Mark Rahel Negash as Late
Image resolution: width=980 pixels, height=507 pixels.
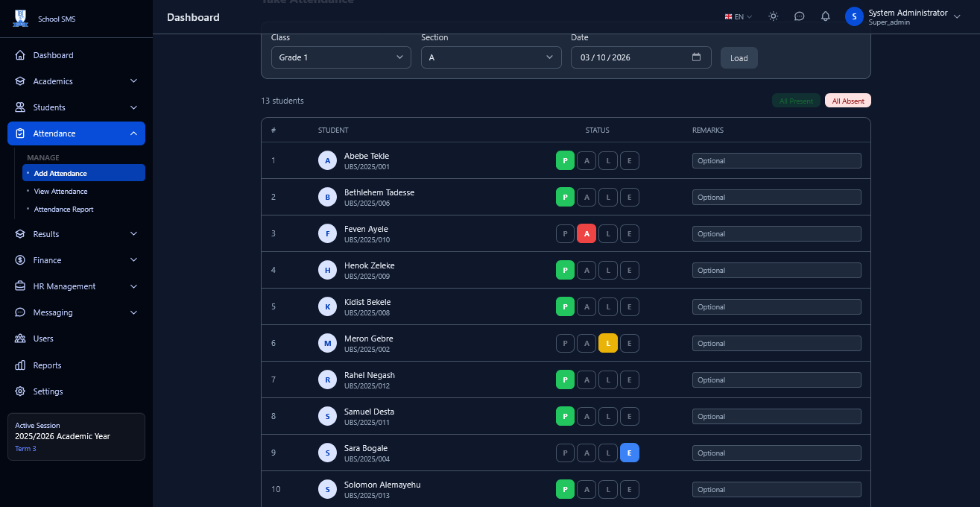pyautogui.click(x=608, y=380)
